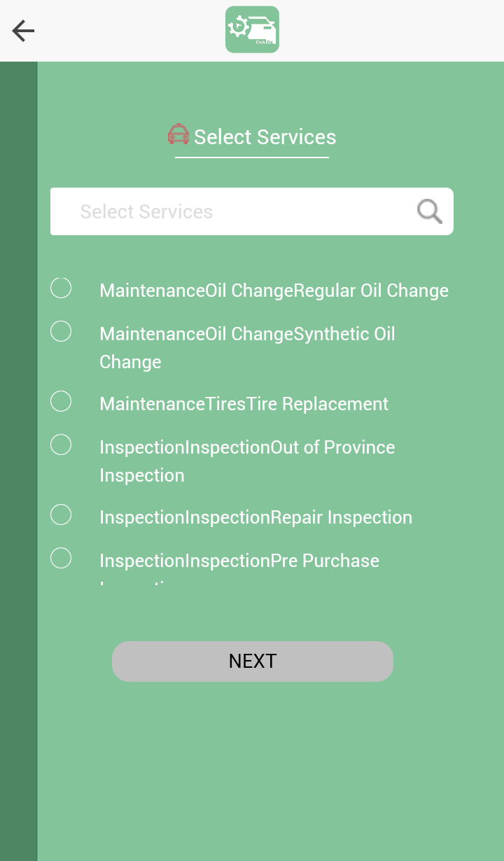Choose the Synthetic Oil Change radio button

pyautogui.click(x=61, y=331)
